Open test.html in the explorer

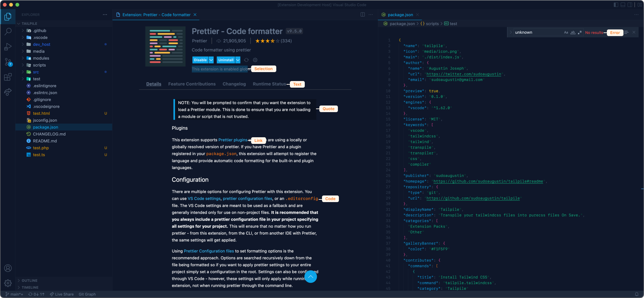[x=64, y=113]
